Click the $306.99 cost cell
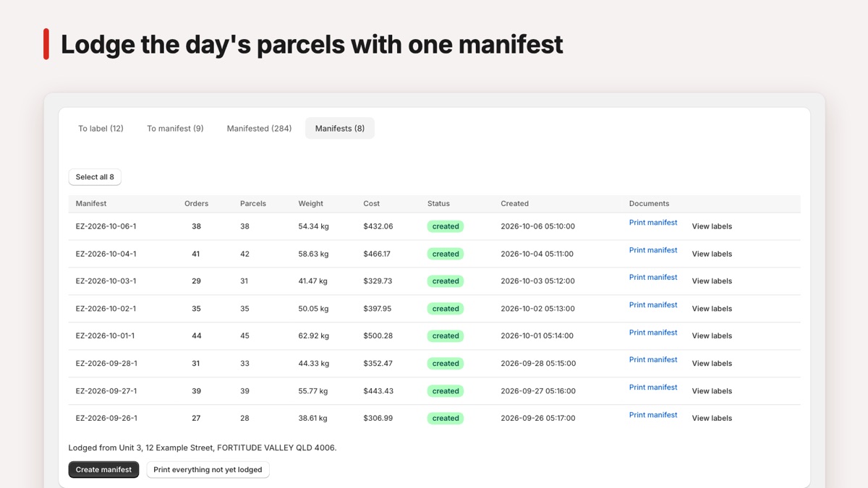868x488 pixels. pos(378,419)
